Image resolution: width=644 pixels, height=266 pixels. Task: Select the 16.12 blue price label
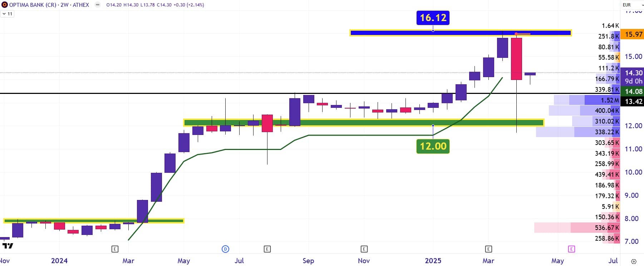point(433,17)
